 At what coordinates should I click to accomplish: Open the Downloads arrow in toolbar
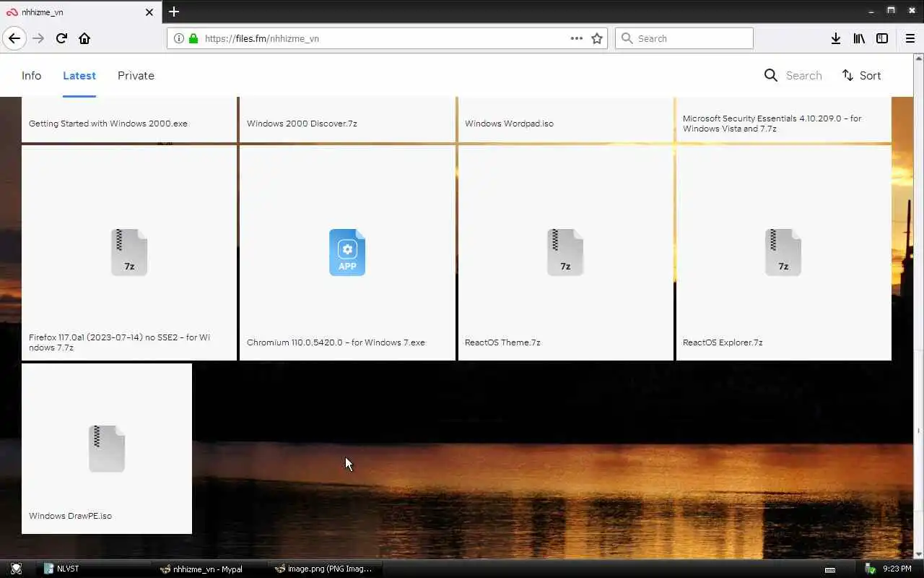[x=835, y=38]
